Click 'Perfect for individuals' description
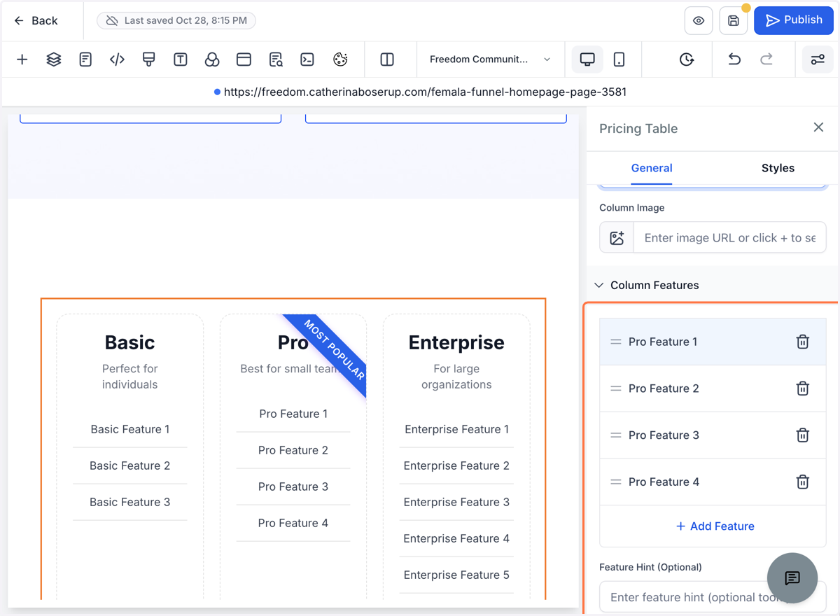Image resolution: width=840 pixels, height=616 pixels. (x=129, y=377)
